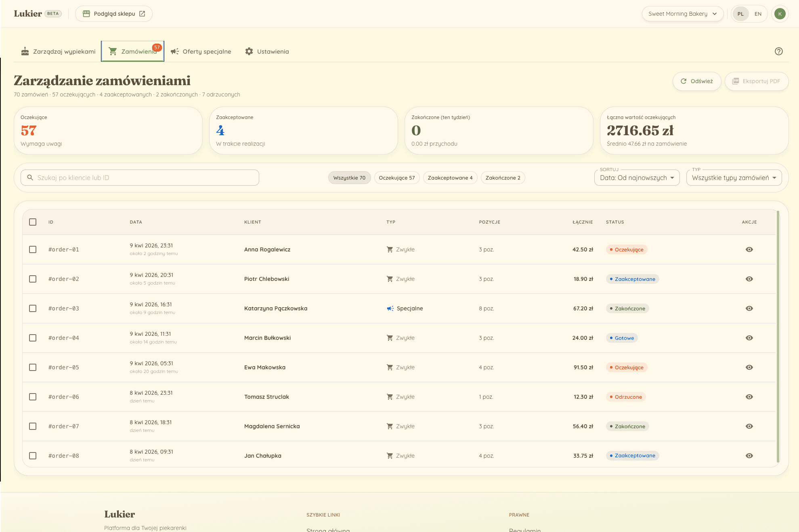Screen dimensions: 799x532
Task: Check the box for order-02
Action: [x=33, y=279]
